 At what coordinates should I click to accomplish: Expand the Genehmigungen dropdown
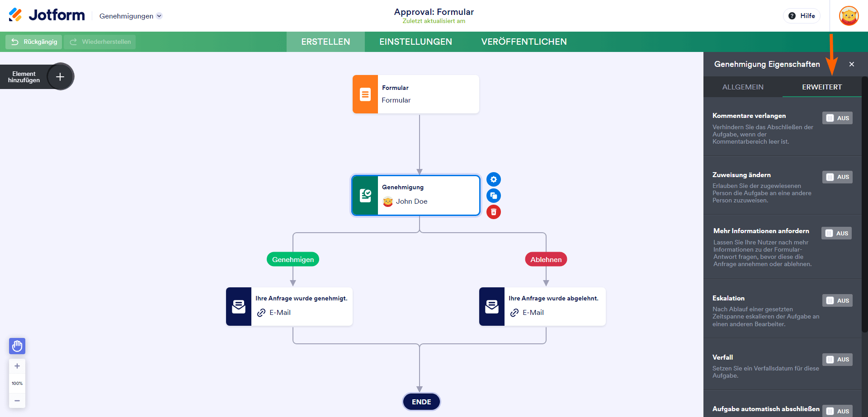pos(131,16)
